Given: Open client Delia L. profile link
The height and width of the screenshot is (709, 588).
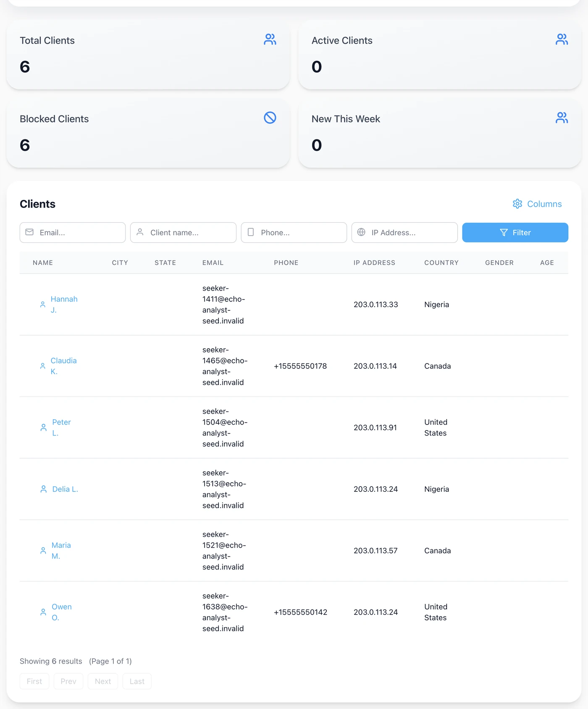Looking at the screenshot, I should pos(65,489).
